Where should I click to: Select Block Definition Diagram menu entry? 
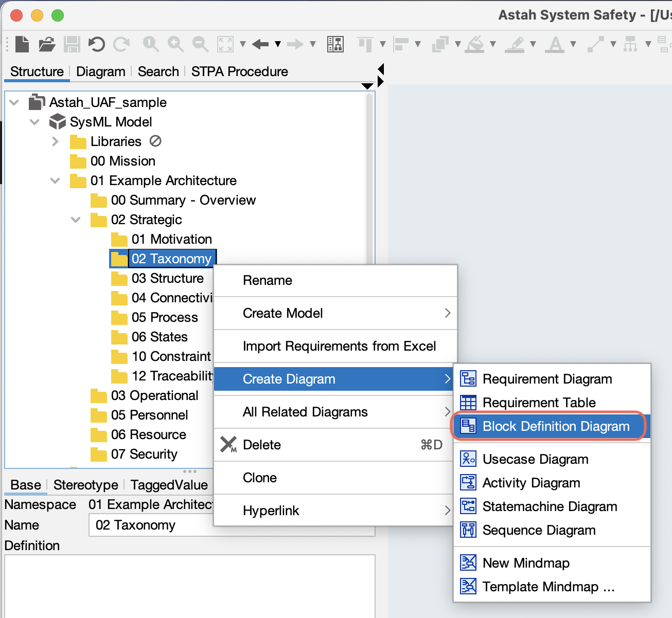556,426
